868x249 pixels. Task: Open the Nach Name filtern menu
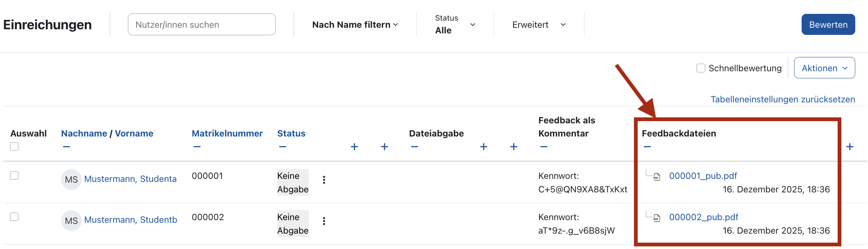coord(354,24)
